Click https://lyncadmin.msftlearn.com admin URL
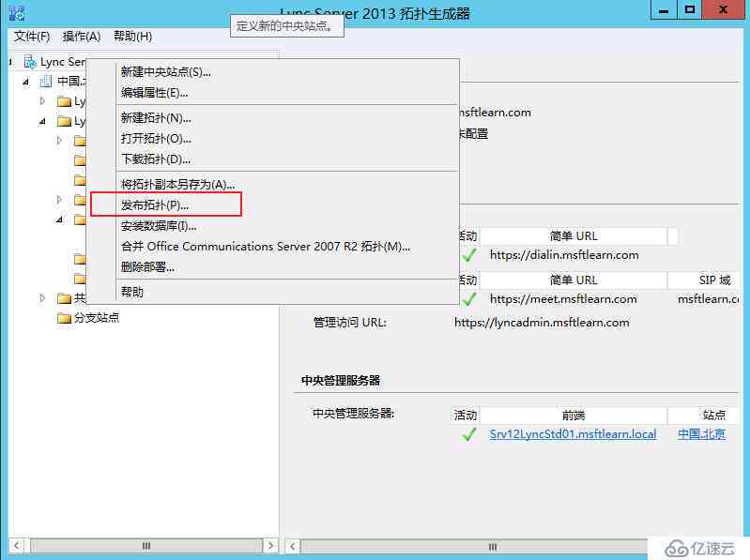Image resolution: width=750 pixels, height=560 pixels. (x=542, y=323)
